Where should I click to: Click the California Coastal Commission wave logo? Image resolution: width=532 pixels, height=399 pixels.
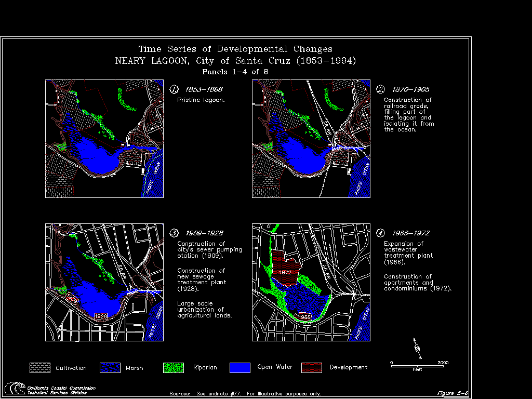click(15, 388)
